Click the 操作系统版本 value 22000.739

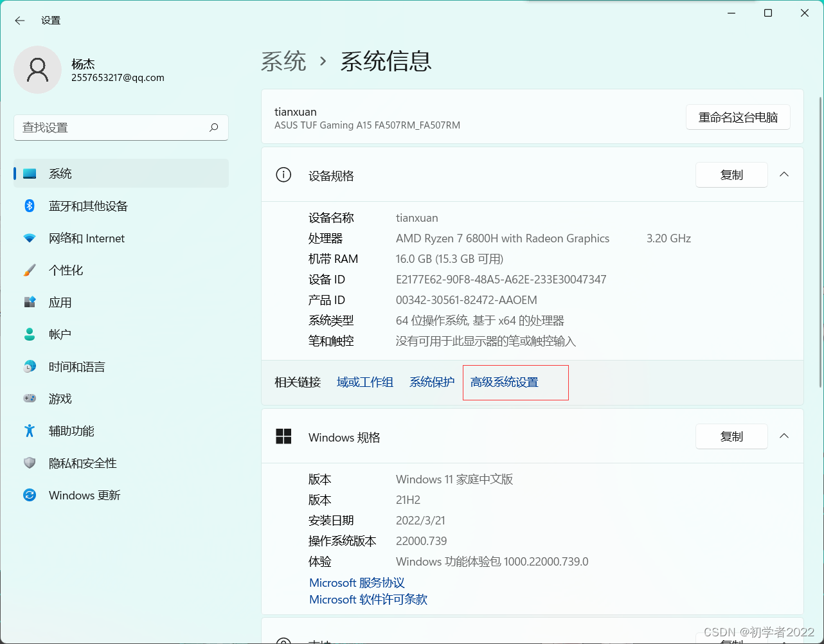(422, 541)
